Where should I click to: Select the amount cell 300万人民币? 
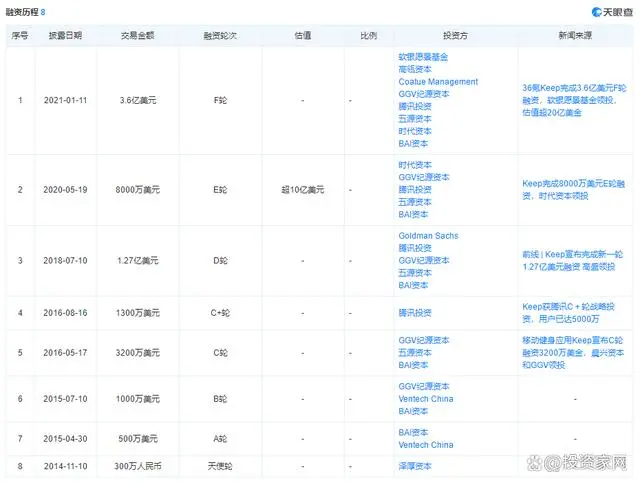(138, 466)
